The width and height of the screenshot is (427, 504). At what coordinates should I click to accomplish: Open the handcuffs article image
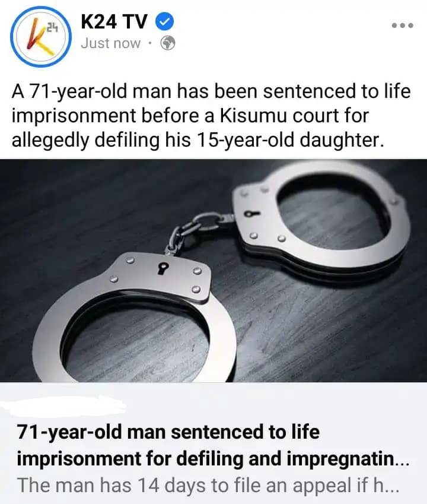pos(213,271)
